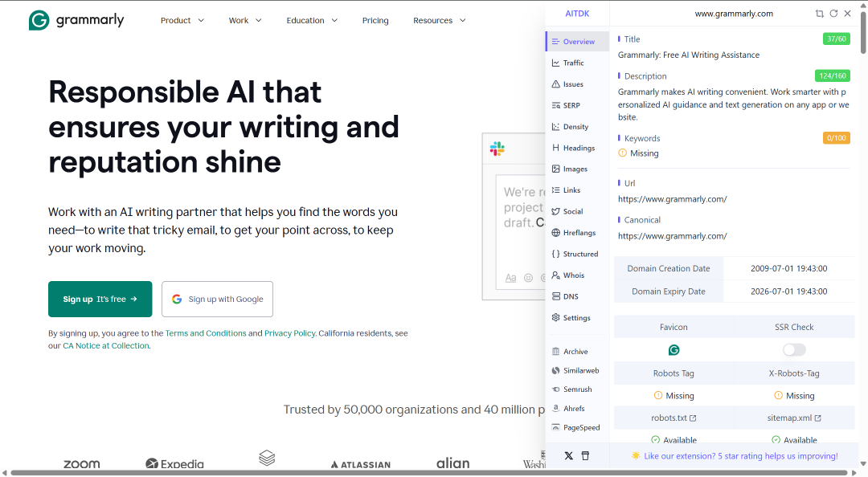
Task: Click the Grammarly logo
Action: coord(76,20)
